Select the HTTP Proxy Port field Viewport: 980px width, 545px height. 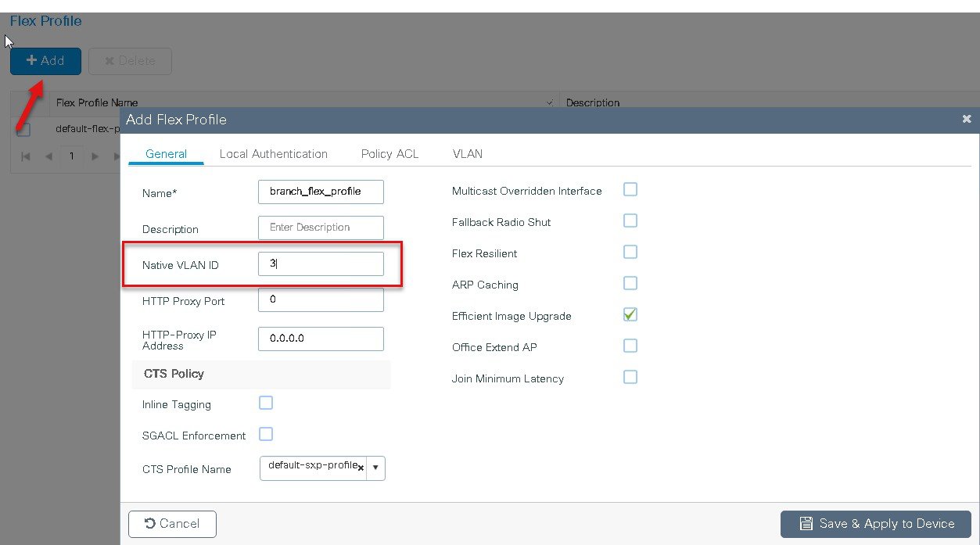[321, 299]
